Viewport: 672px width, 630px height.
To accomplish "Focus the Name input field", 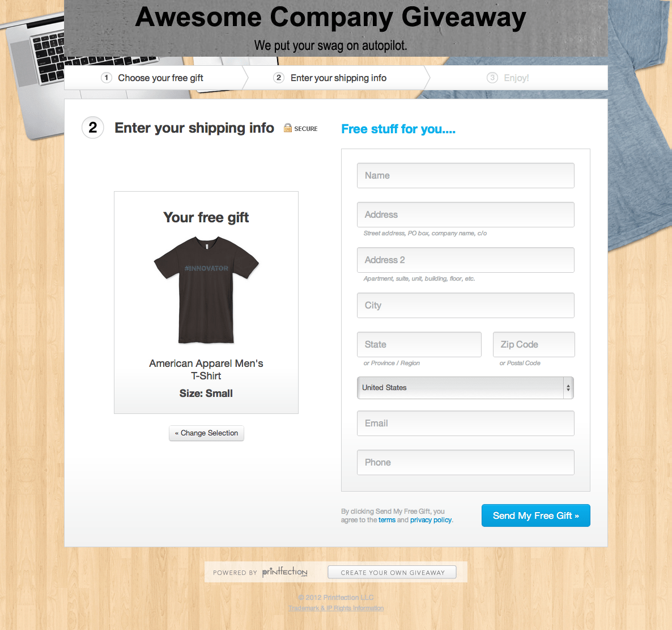I will tap(465, 175).
